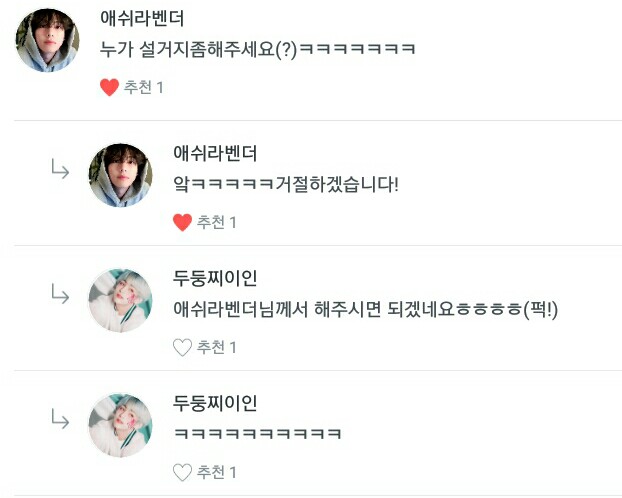
Task: Click reply arrow icon beside 해주시면 되겠네요 comment
Action: tap(60, 294)
